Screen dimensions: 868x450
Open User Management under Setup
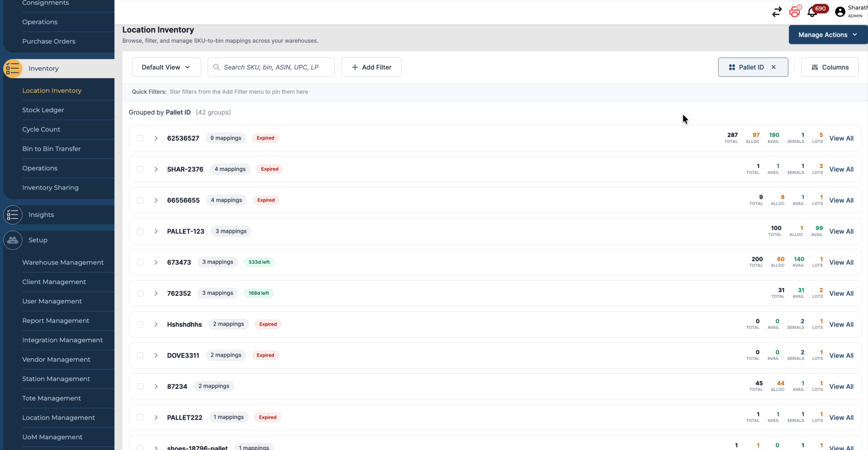52,301
